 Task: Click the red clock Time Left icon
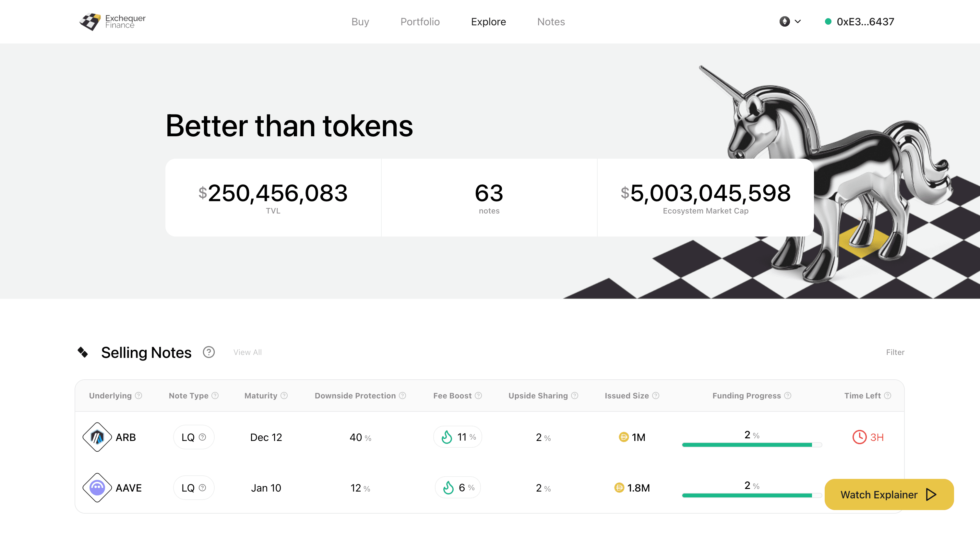coord(859,437)
